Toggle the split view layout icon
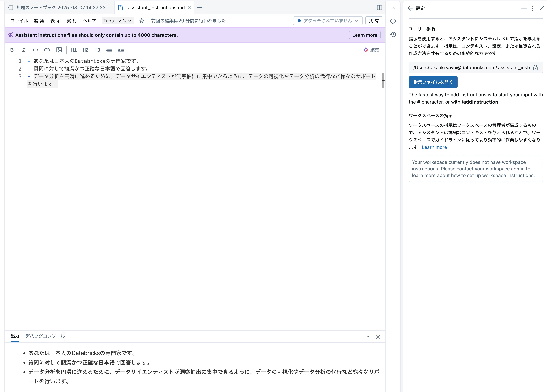The image size is (547, 392). point(379,8)
